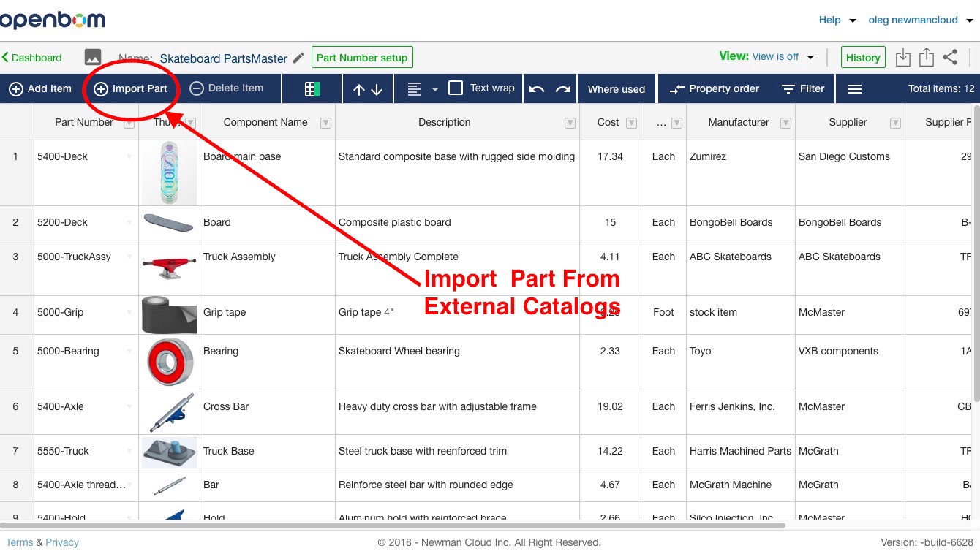
Task: Open the Terms link
Action: (x=19, y=542)
